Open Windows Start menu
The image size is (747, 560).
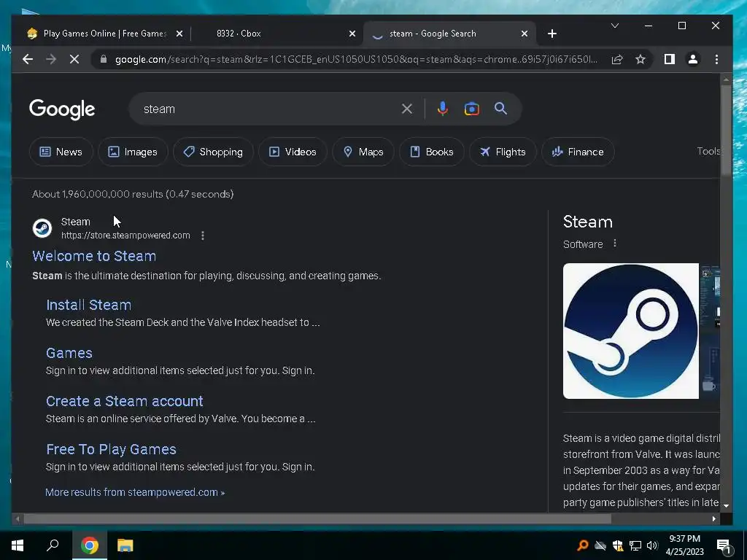(18, 545)
